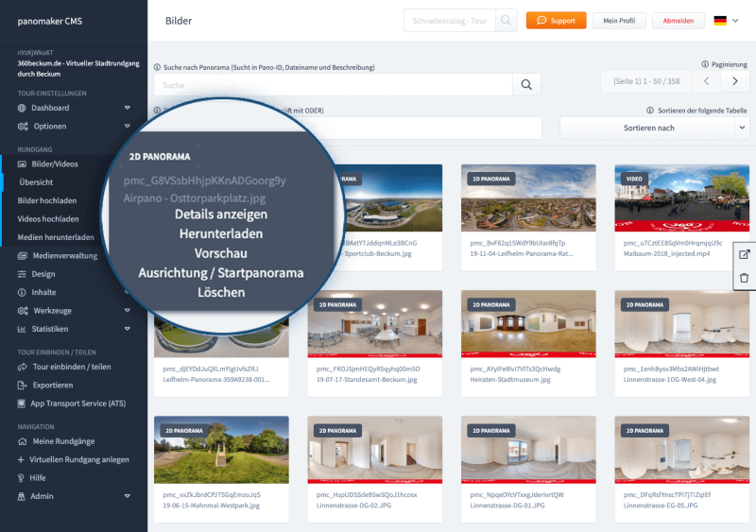Click the external link icon on right edge
The width and height of the screenshot is (756, 532).
pos(744,254)
